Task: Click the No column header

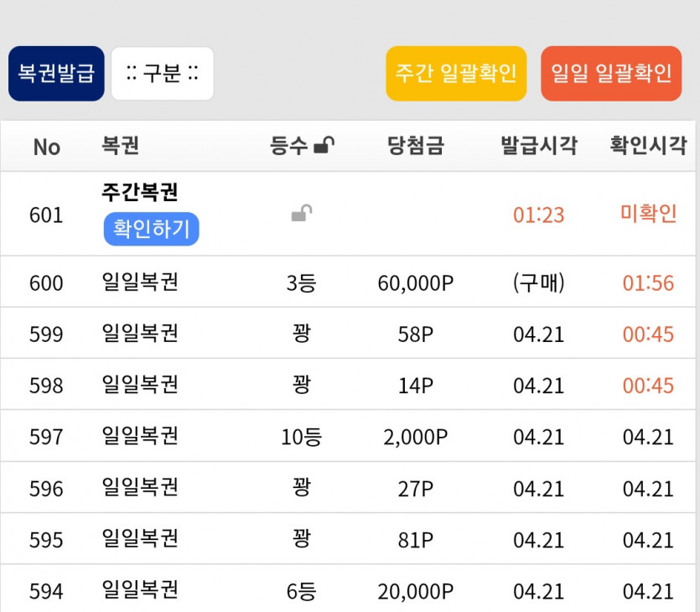Action: (47, 147)
